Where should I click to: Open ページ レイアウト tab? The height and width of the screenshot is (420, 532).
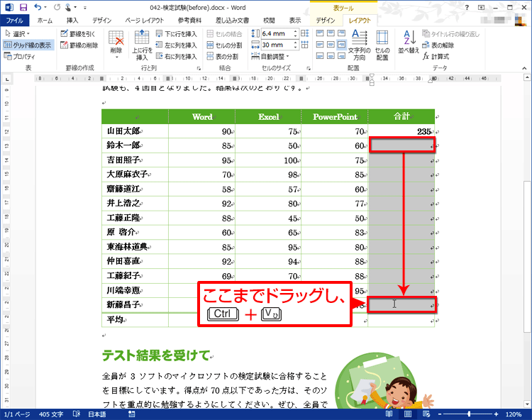pos(145,21)
